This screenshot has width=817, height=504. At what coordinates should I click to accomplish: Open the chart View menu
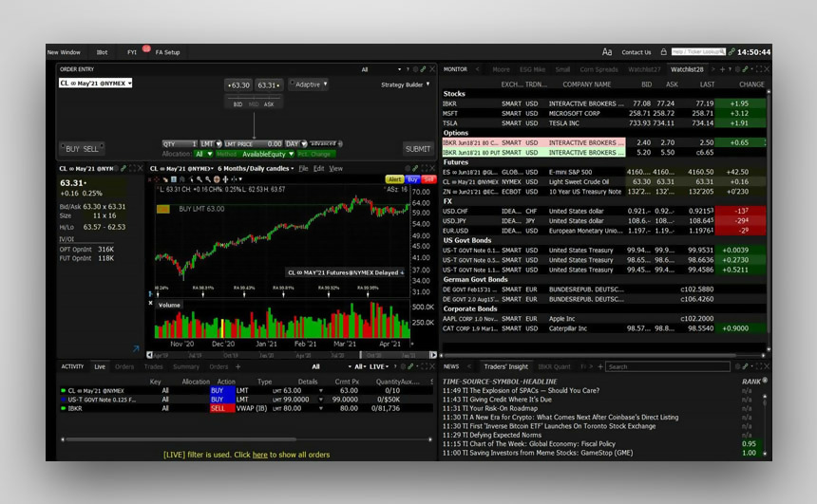335,168
